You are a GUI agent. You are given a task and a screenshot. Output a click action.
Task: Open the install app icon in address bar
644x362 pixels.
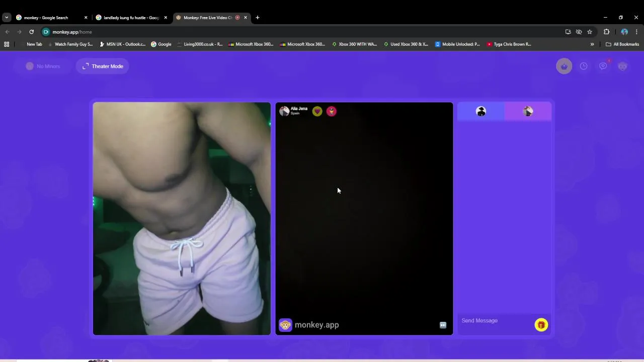tap(568, 32)
